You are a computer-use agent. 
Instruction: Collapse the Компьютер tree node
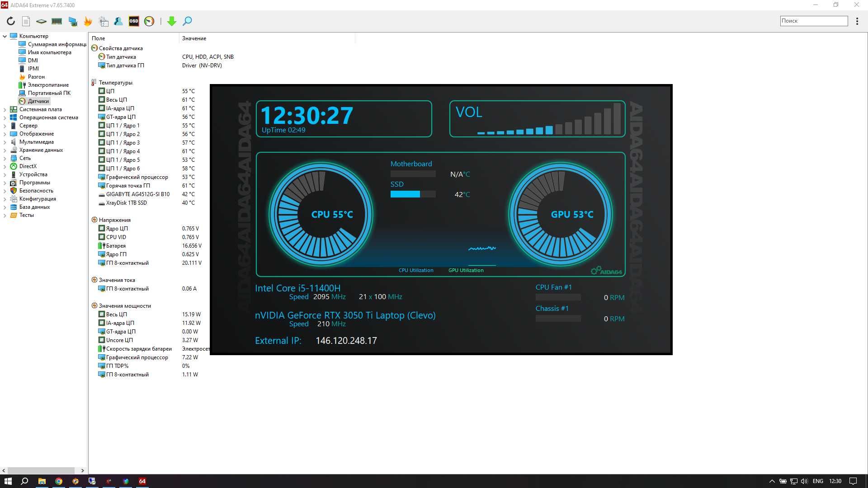pos(5,36)
